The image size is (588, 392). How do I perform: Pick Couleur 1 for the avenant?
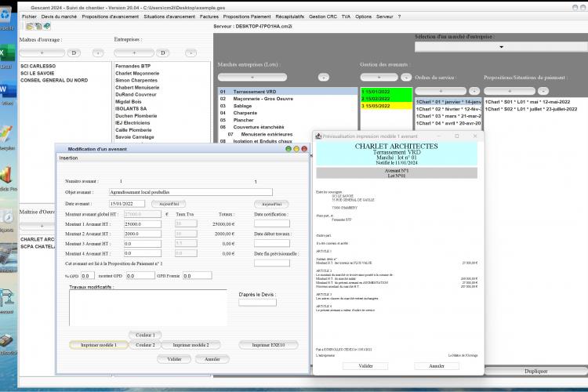click(x=145, y=335)
